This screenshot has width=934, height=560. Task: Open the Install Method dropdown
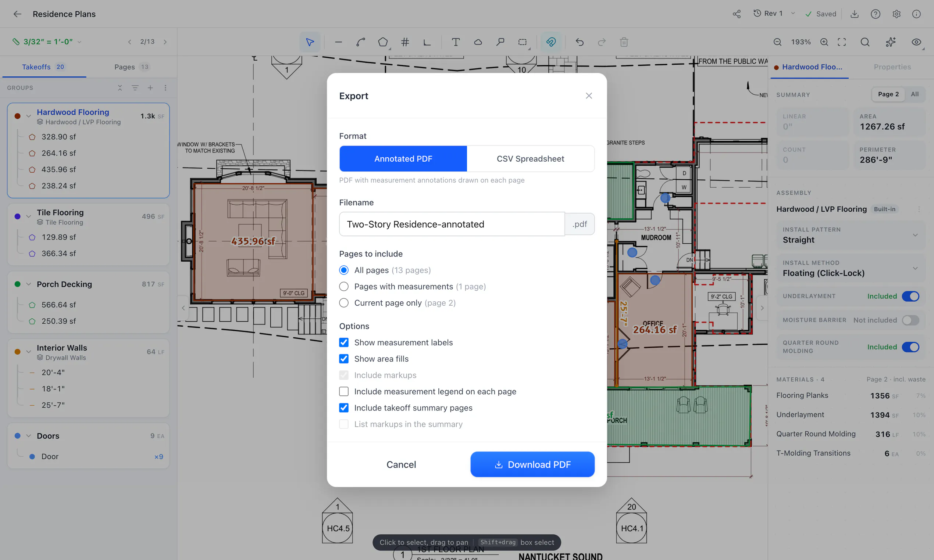click(x=851, y=268)
